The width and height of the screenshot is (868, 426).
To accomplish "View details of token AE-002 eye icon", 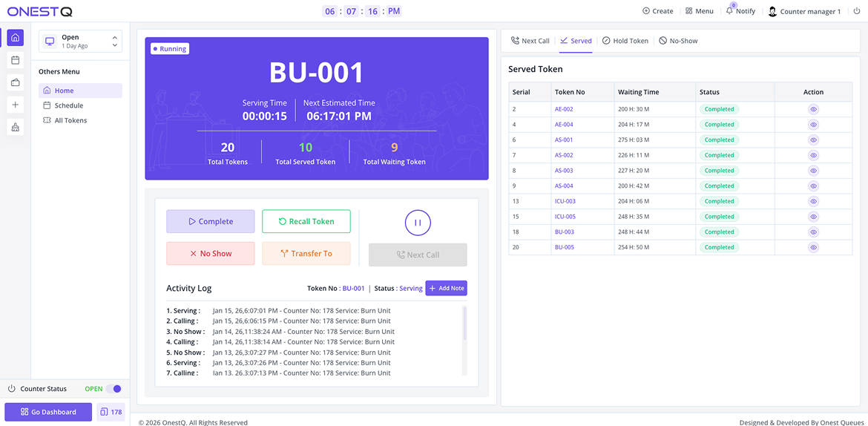I will coord(813,109).
